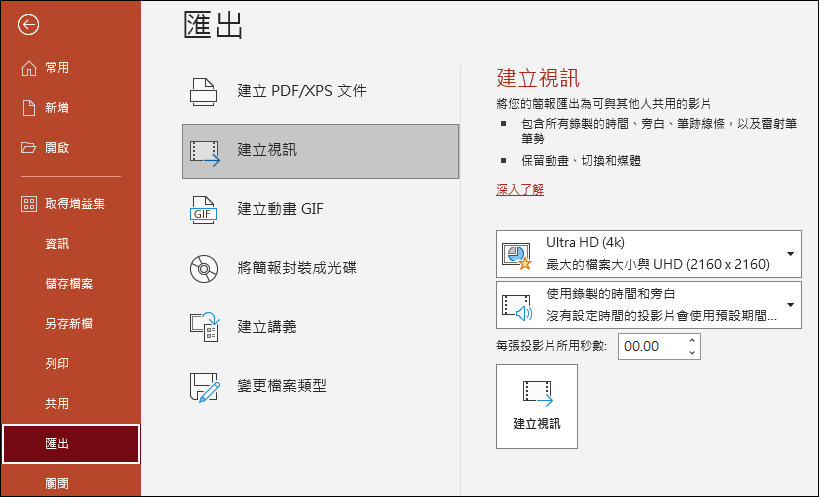Click the new document icon
The height and width of the screenshot is (497, 819).
[29, 108]
